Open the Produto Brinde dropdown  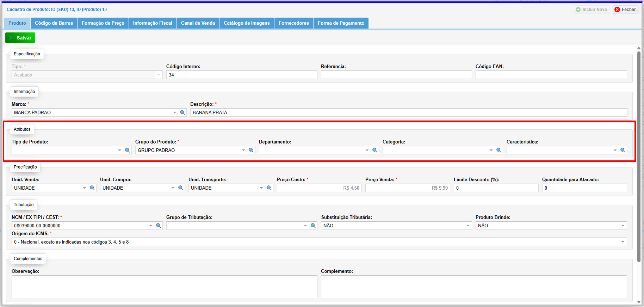pos(623,226)
